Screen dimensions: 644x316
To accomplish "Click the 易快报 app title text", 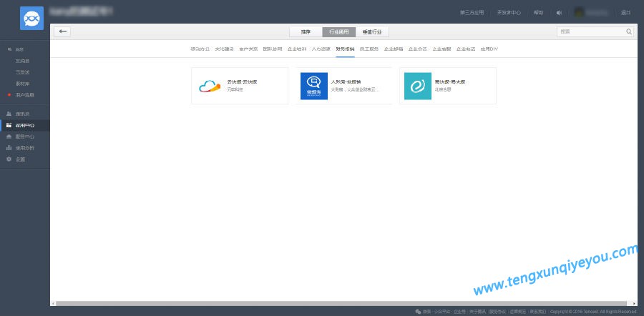I will point(450,82).
